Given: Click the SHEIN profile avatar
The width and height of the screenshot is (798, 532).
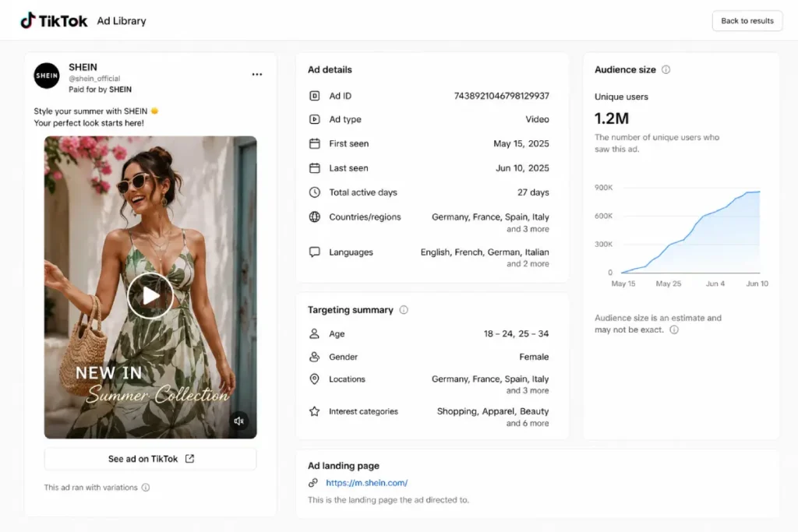Looking at the screenshot, I should 47,76.
